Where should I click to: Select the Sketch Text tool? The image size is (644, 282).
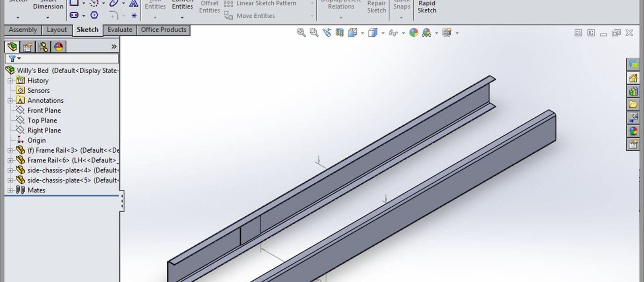(134, 4)
